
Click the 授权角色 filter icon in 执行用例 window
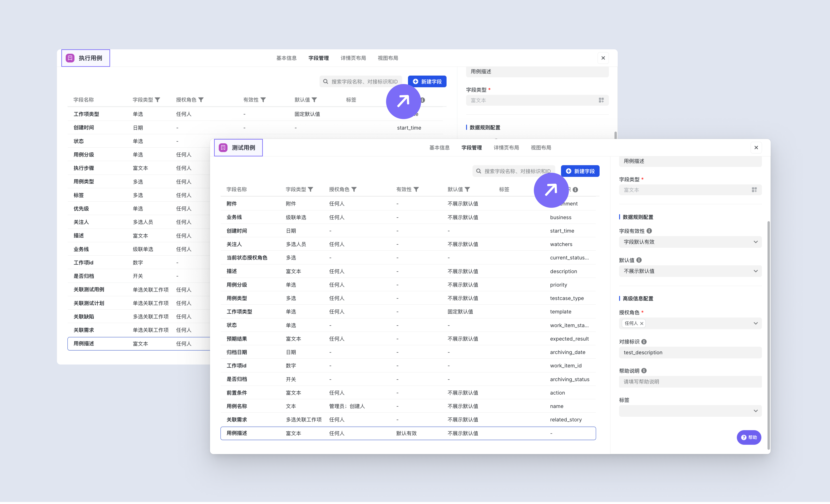pos(201,100)
